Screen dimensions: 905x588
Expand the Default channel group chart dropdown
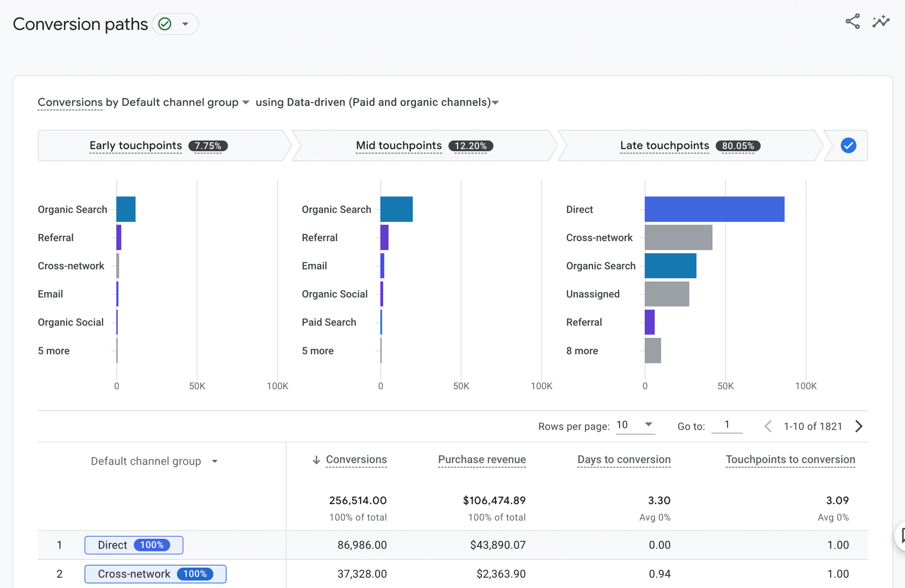tap(246, 102)
